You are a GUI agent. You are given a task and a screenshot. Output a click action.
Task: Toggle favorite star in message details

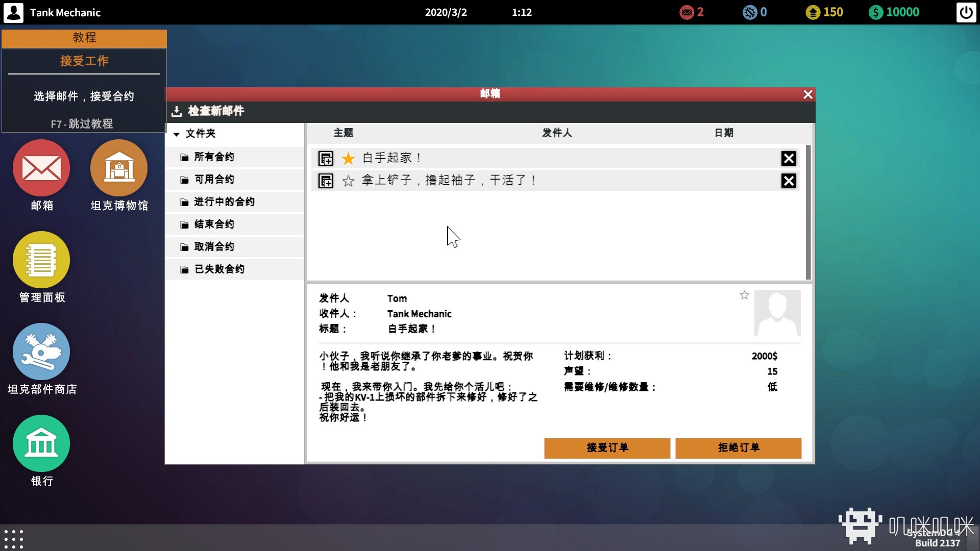[x=744, y=295]
